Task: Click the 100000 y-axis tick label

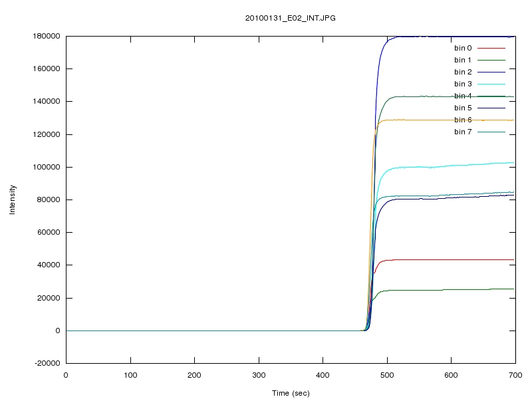Action: click(x=47, y=167)
